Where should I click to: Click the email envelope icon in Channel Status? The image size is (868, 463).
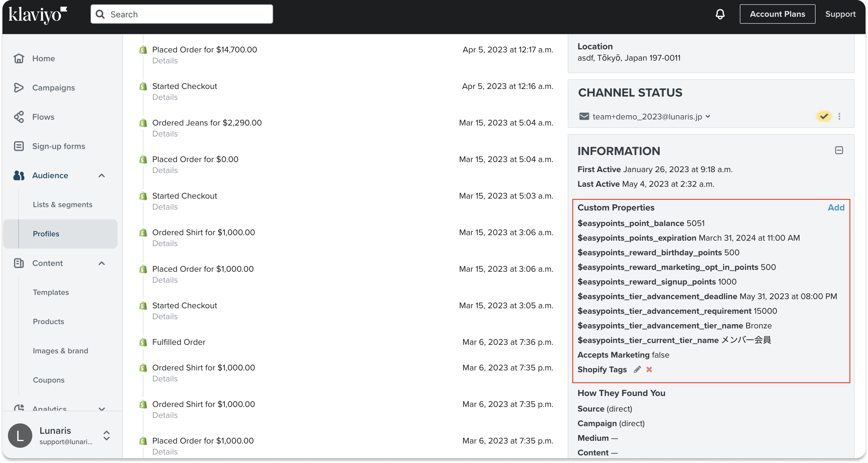584,117
